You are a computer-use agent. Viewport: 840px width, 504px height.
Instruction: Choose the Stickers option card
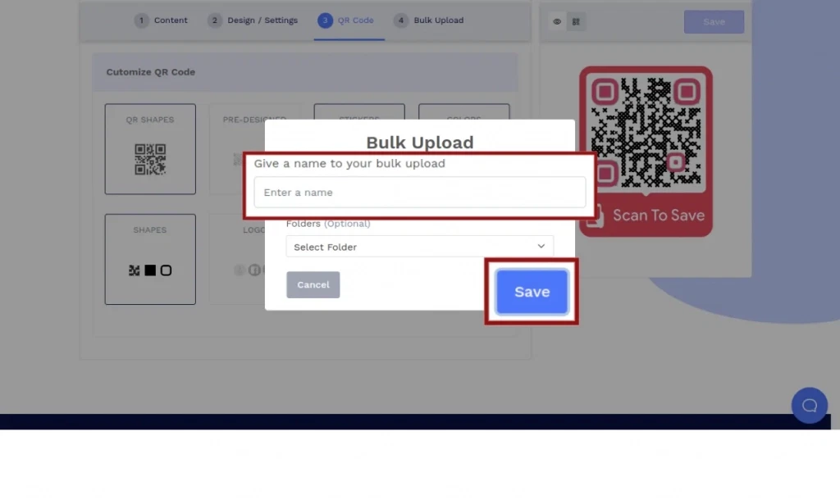(x=359, y=111)
